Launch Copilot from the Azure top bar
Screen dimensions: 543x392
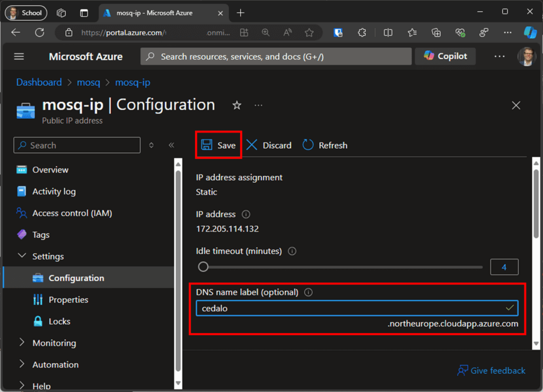click(445, 56)
